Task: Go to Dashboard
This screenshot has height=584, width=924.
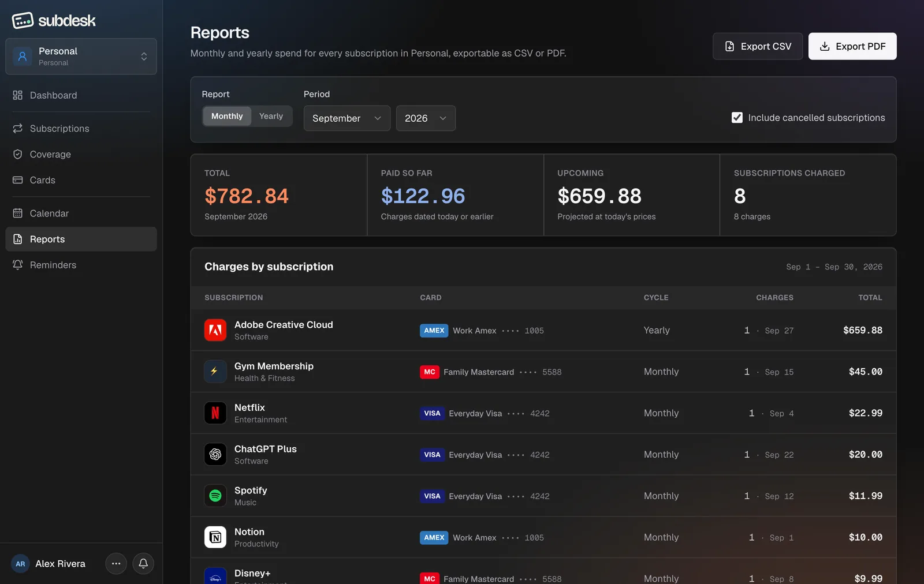Action: tap(81, 95)
